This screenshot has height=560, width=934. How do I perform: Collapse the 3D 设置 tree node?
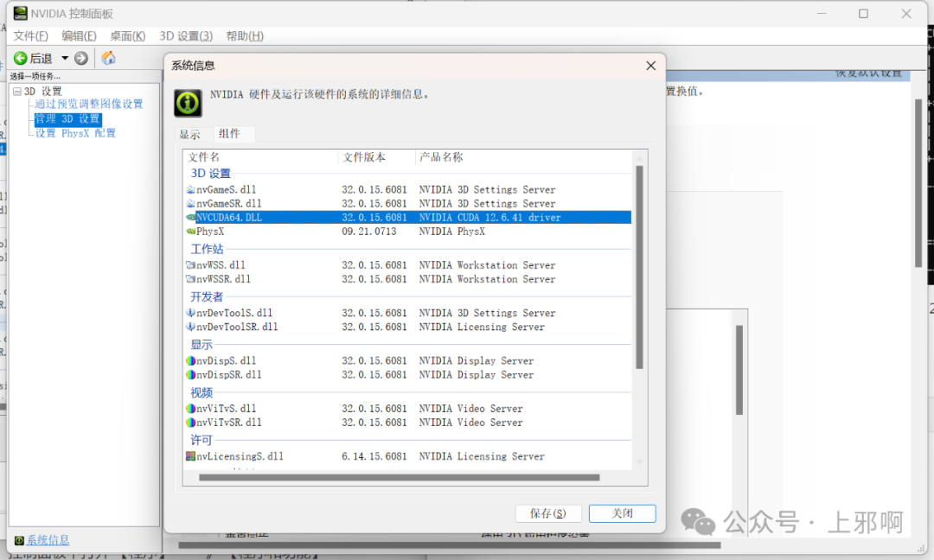pyautogui.click(x=17, y=91)
